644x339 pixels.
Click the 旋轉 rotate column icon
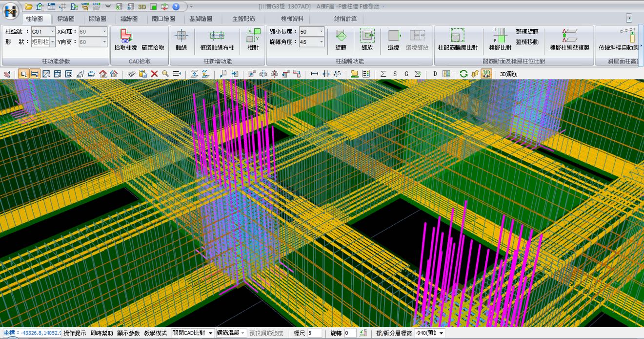[x=341, y=36]
